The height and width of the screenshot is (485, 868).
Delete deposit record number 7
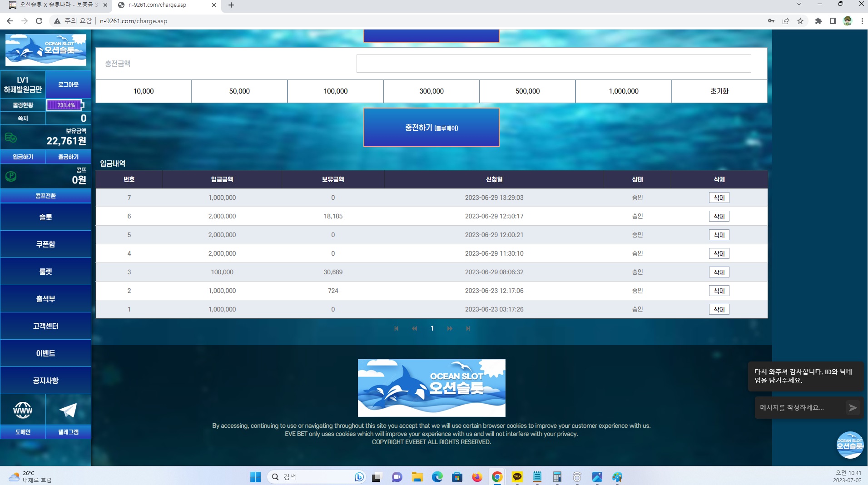click(719, 198)
